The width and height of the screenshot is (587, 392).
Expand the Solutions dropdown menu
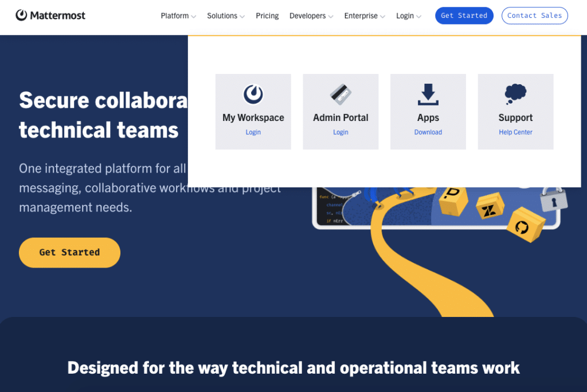coord(226,16)
